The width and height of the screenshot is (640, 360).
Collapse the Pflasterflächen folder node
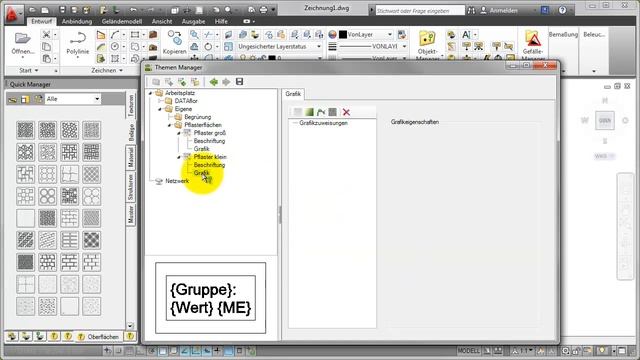pyautogui.click(x=169, y=125)
